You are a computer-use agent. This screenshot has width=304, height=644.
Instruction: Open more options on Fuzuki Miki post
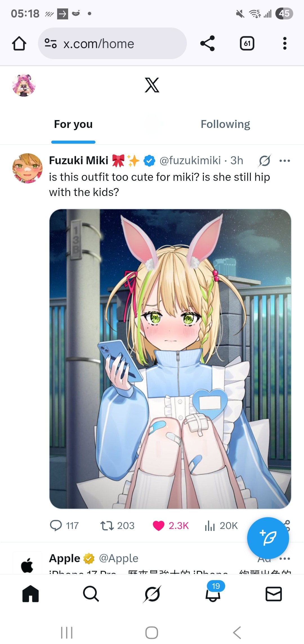coord(285,161)
